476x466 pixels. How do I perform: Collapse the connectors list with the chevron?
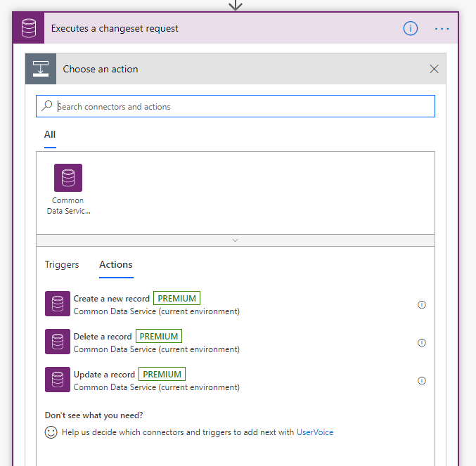(x=235, y=240)
